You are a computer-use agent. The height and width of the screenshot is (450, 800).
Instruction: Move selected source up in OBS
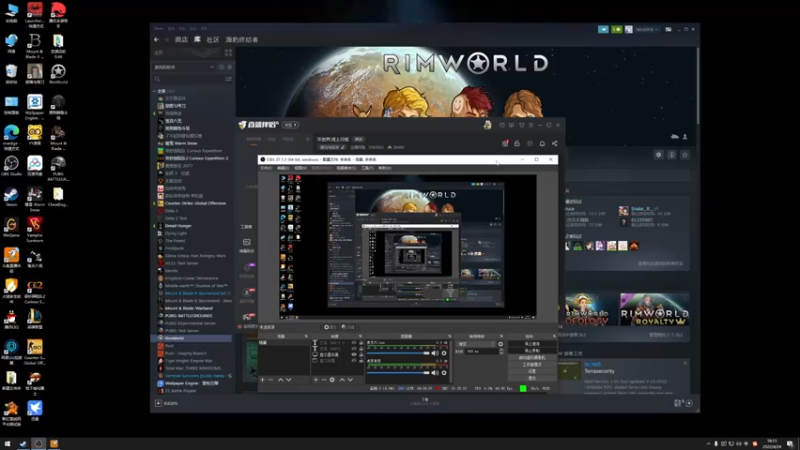pyautogui.click(x=342, y=380)
